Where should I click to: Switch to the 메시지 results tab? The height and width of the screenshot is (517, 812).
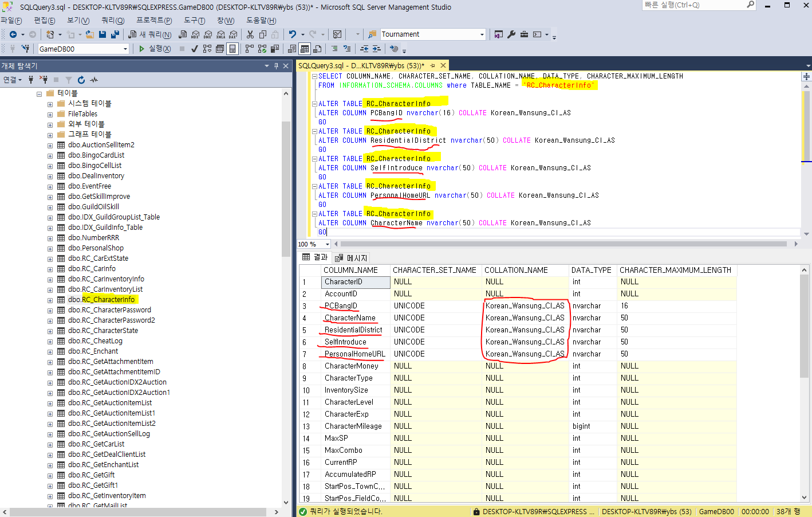pos(352,258)
